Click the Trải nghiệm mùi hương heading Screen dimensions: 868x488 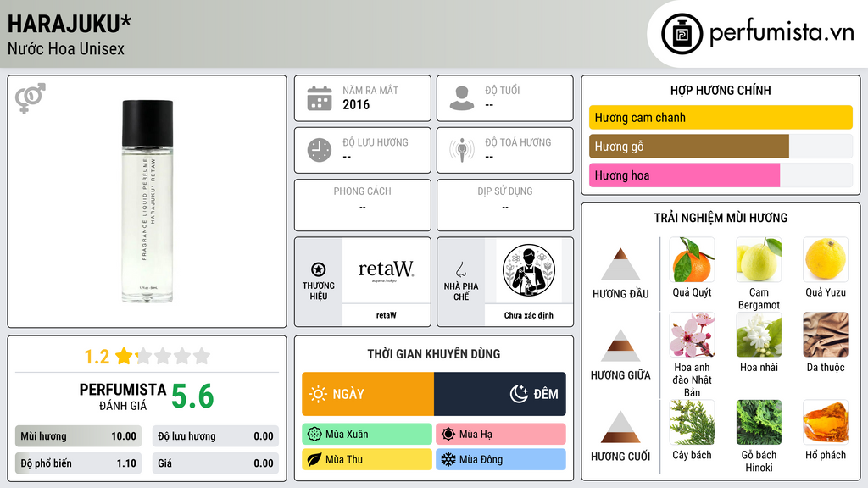(x=721, y=218)
